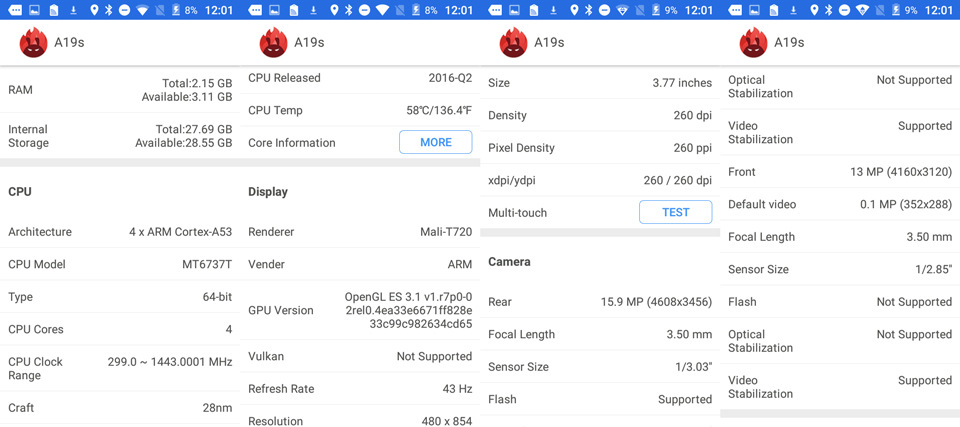Tap the Rear 15.9 MP camera row
The height and width of the screenshot is (427, 960).
(600, 302)
